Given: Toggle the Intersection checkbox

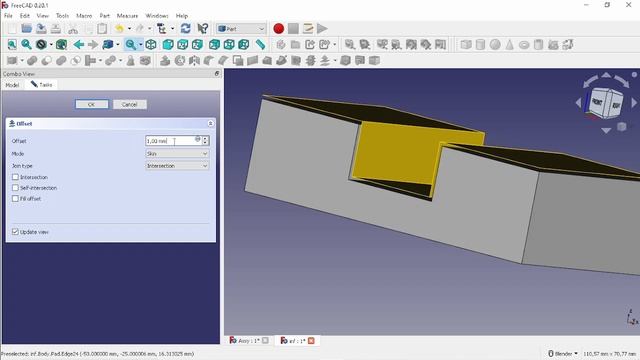Looking at the screenshot, I should 16,177.
